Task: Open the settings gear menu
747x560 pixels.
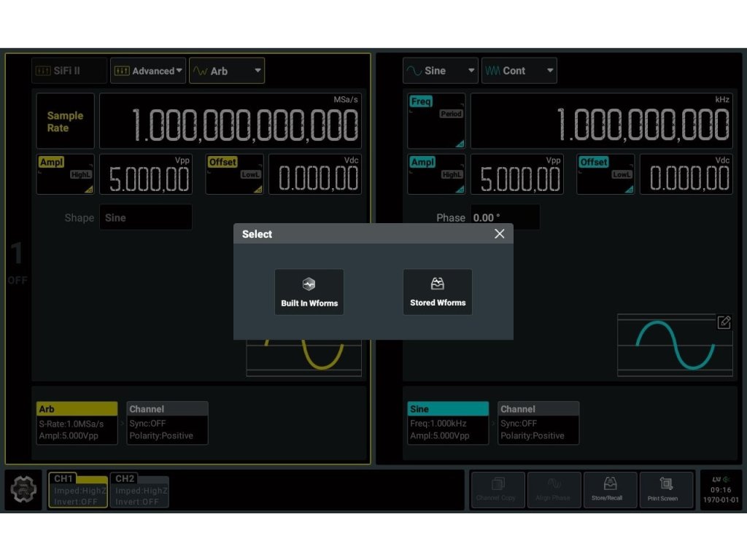Action: coord(26,491)
